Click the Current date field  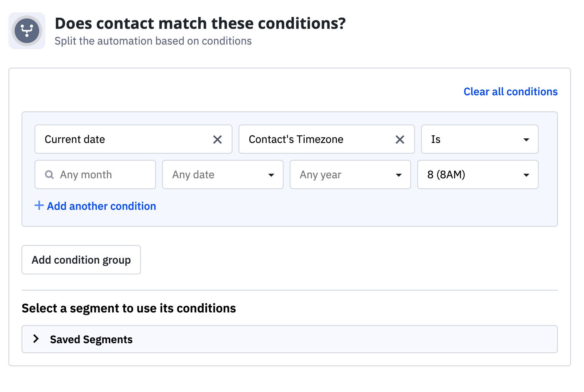[123, 140]
